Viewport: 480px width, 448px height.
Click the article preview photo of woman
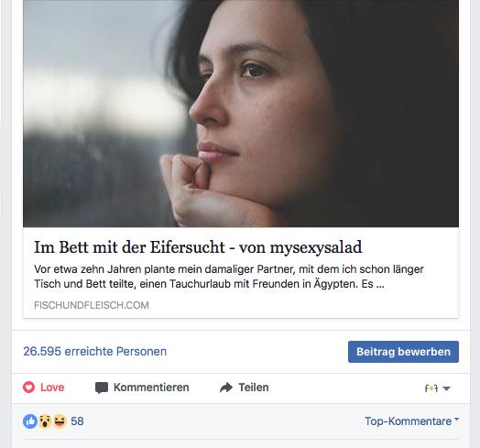(241, 114)
